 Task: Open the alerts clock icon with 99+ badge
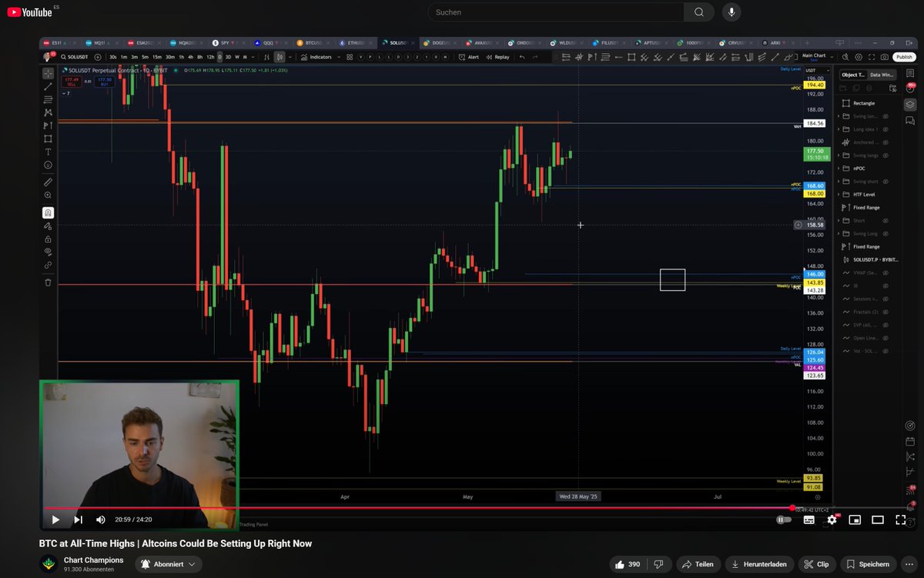[910, 88]
